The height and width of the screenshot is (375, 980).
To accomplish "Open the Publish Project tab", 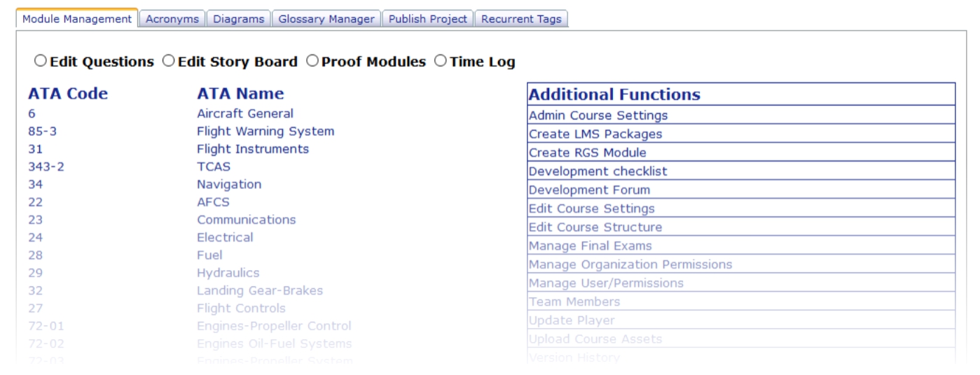I will pyautogui.click(x=428, y=20).
